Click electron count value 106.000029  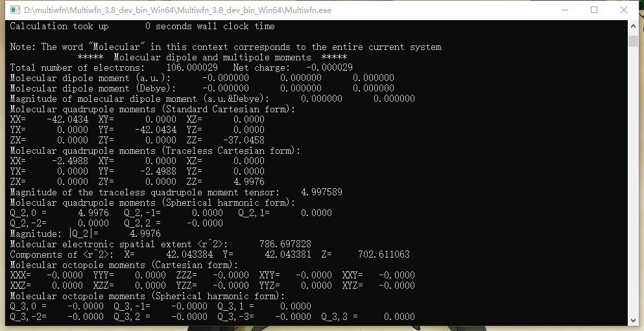[192, 68]
